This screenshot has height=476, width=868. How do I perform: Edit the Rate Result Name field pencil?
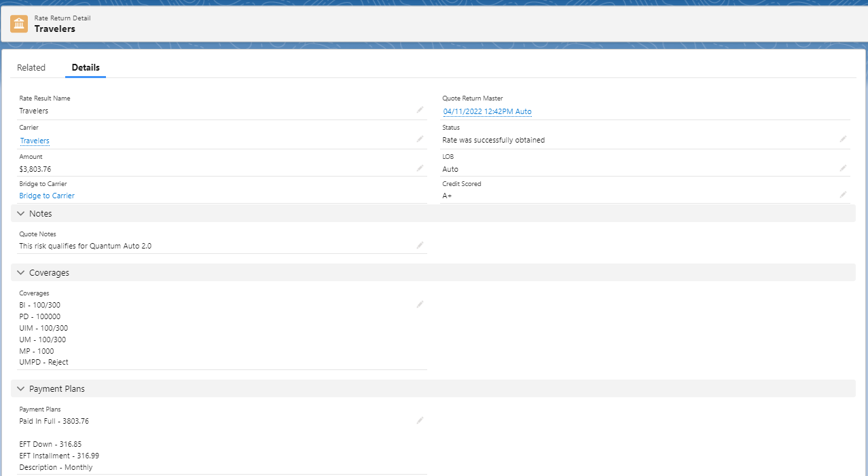coord(420,109)
